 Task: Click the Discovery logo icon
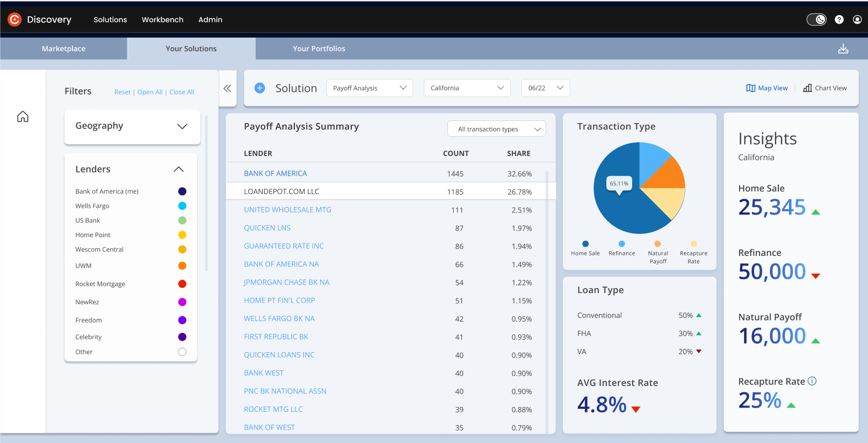click(x=15, y=19)
